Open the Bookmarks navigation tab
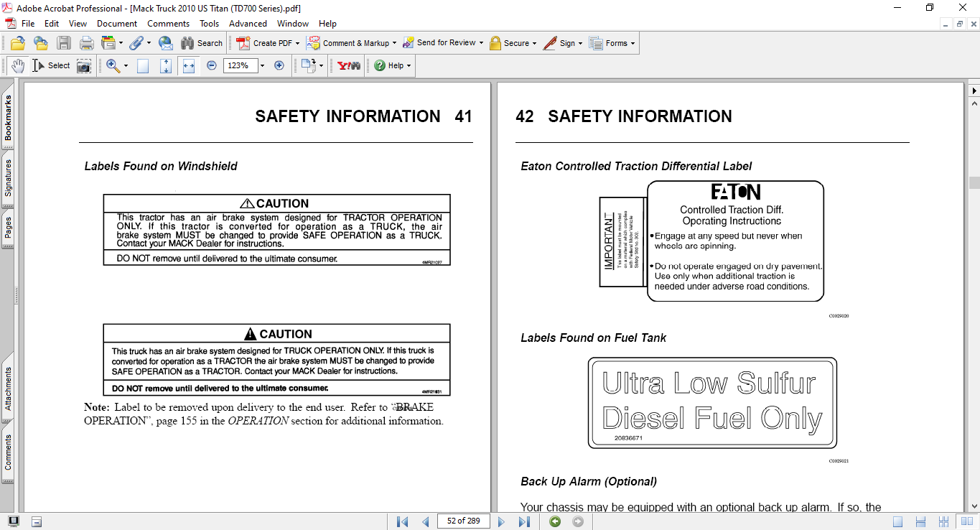The height and width of the screenshot is (530, 980). (x=8, y=117)
